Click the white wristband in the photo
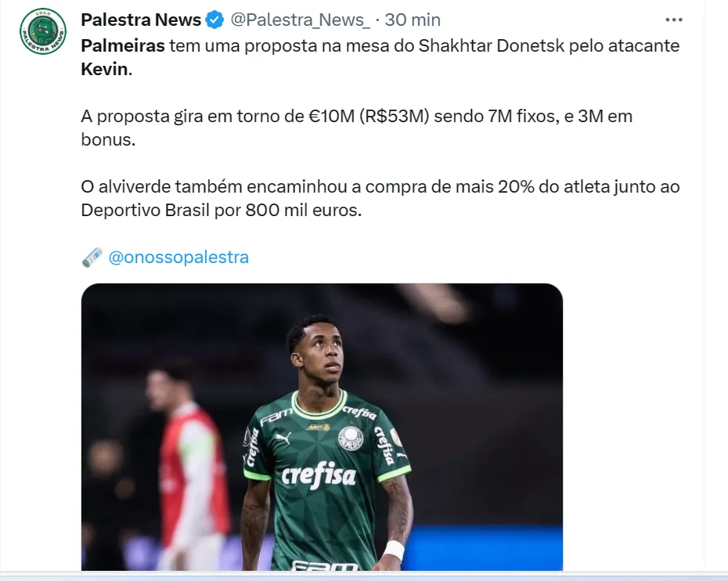Image resolution: width=728 pixels, height=581 pixels. [x=393, y=550]
